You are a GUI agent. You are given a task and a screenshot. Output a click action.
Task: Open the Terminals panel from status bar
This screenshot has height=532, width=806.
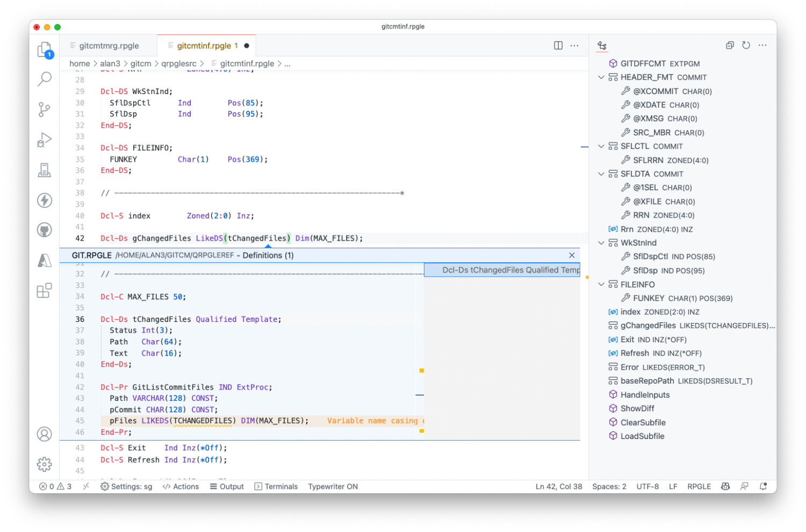tap(276, 486)
